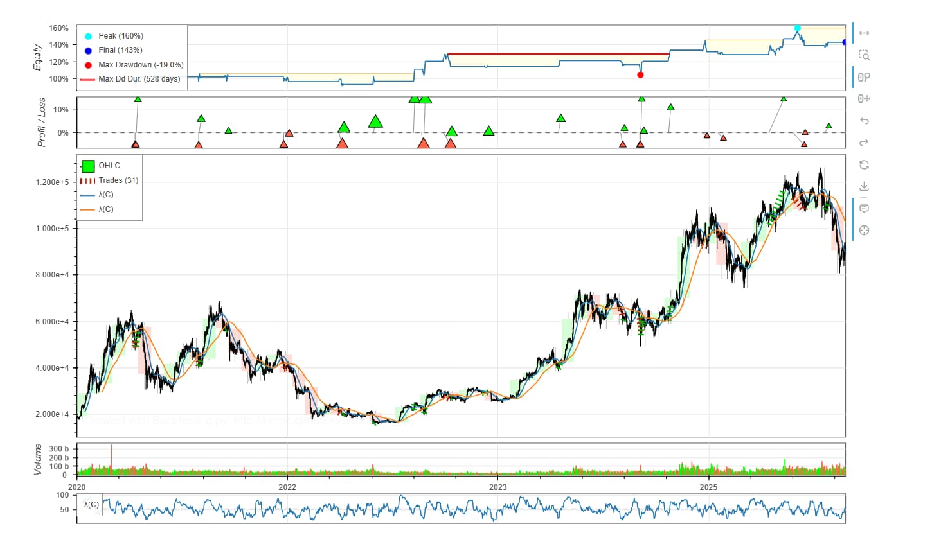Select the Box Zoom tool
The height and width of the screenshot is (560, 932).
click(x=864, y=55)
